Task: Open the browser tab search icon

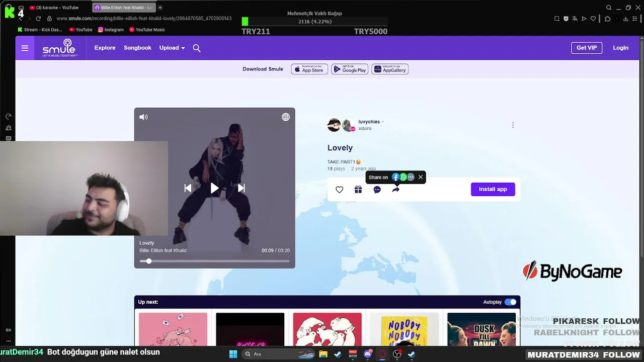Action: pyautogui.click(x=609, y=8)
